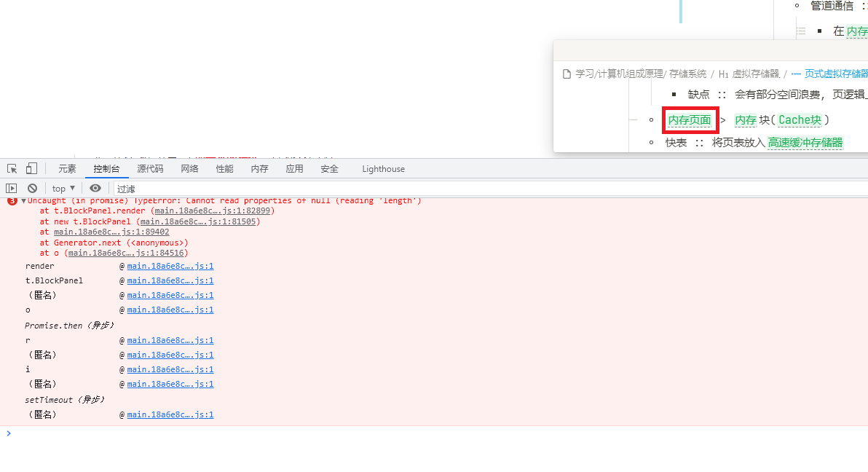Show the console sidebar panel icon
This screenshot has height=472, width=868.
pyautogui.click(x=11, y=189)
